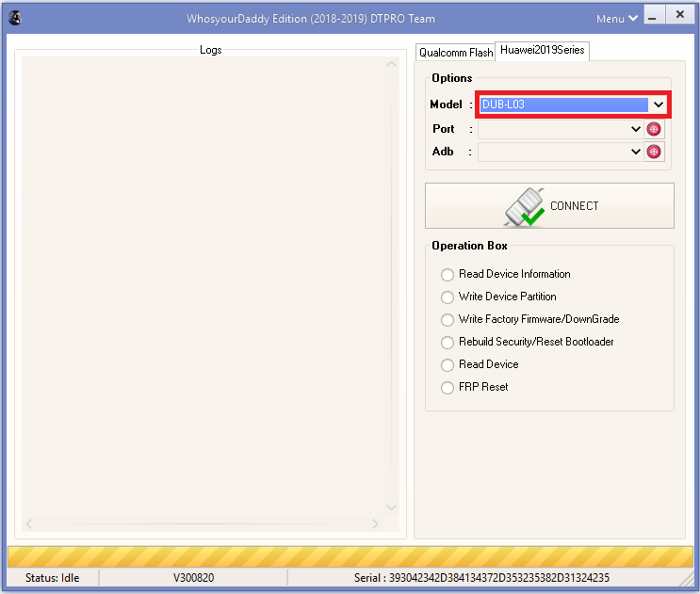700x594 pixels.
Task: Minimize the WhosyourDaddy window
Action: (x=654, y=15)
